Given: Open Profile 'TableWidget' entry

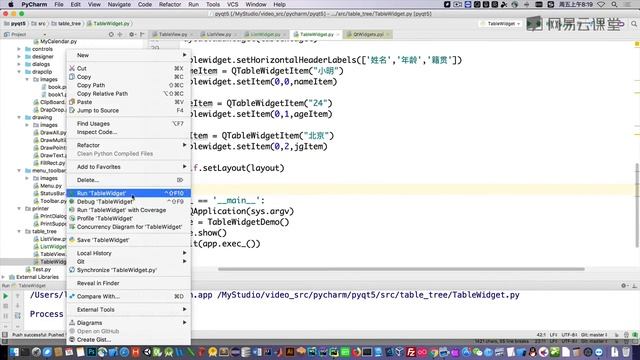Looking at the screenshot, I should point(128,218).
